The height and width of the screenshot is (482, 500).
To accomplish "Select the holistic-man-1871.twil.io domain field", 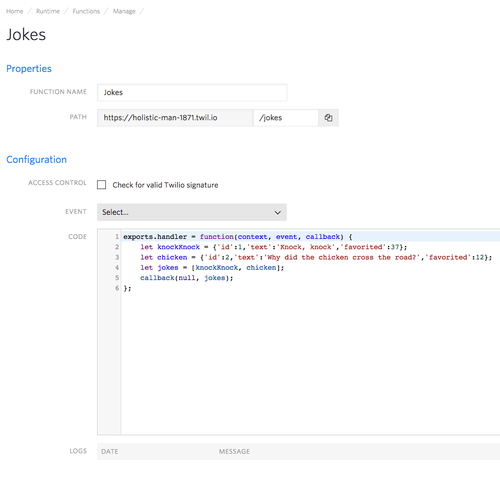I will 175,118.
